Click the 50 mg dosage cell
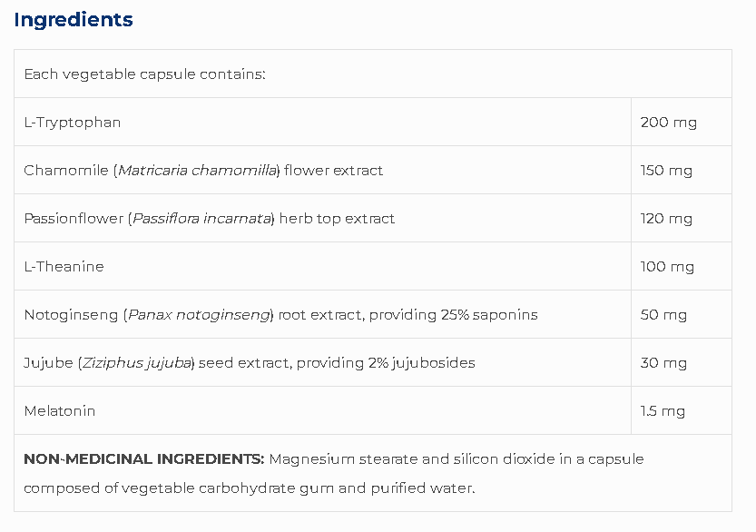This screenshot has height=532, width=756. pyautogui.click(x=663, y=315)
